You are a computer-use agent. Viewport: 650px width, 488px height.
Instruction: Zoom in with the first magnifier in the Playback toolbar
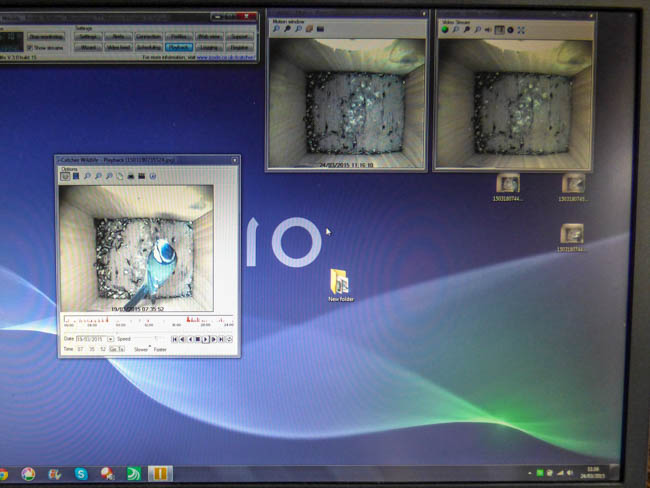(x=87, y=176)
